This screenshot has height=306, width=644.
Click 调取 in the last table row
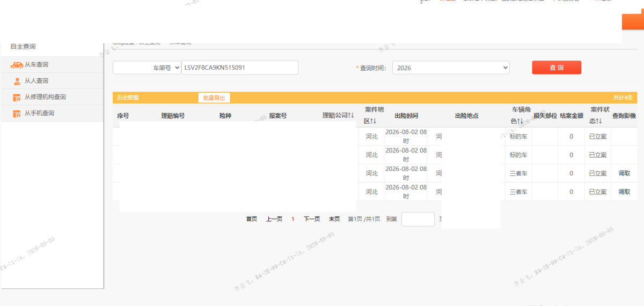pos(624,191)
